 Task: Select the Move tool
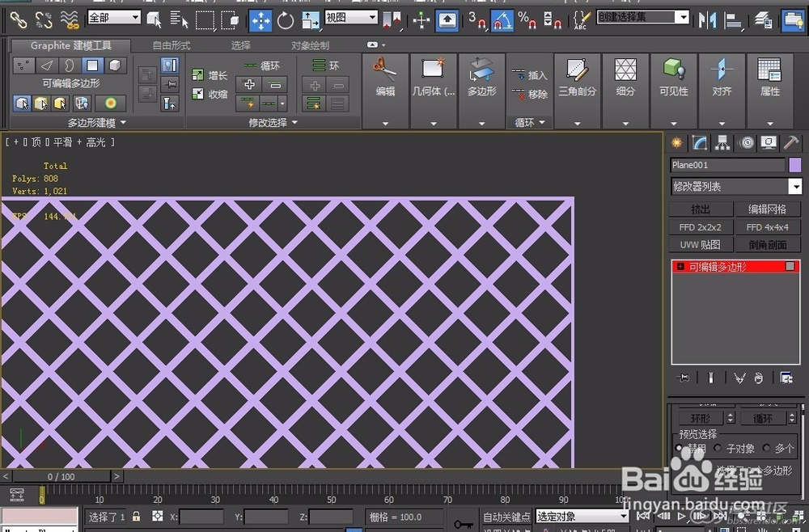coord(260,21)
